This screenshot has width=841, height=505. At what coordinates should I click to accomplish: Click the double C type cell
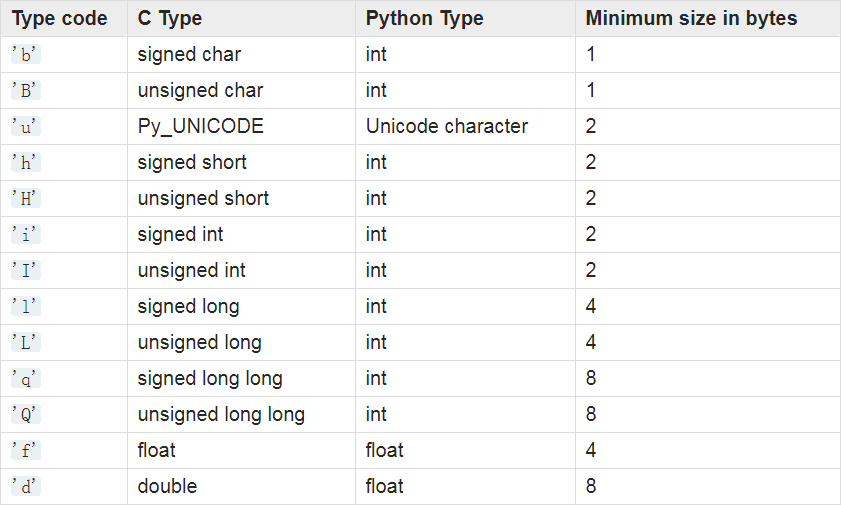coord(167,487)
